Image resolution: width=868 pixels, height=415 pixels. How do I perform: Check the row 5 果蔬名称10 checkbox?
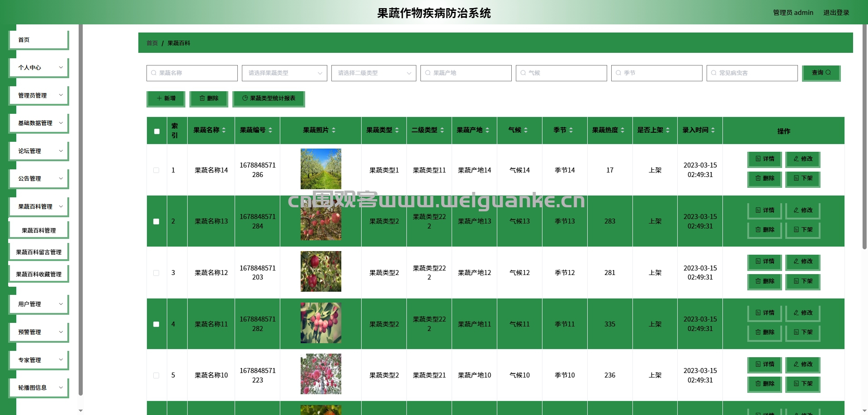coord(156,375)
